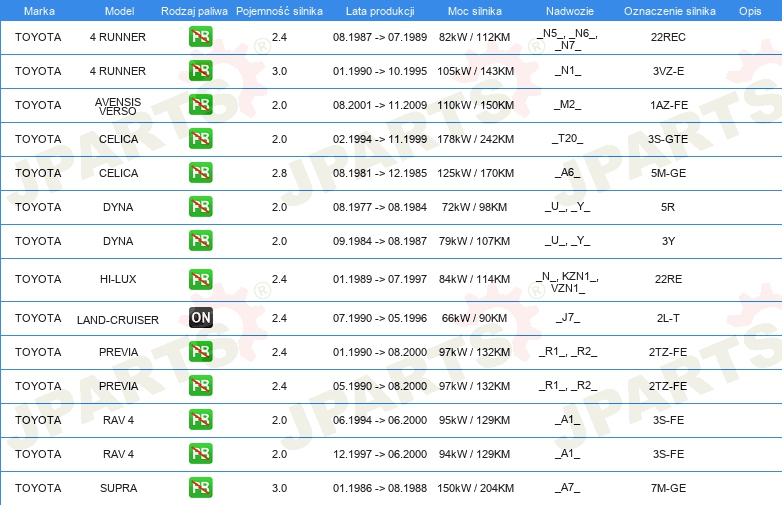This screenshot has height=505, width=782.
Task: Click engine capacity 2.8 in the CELICA row
Action: (x=279, y=173)
